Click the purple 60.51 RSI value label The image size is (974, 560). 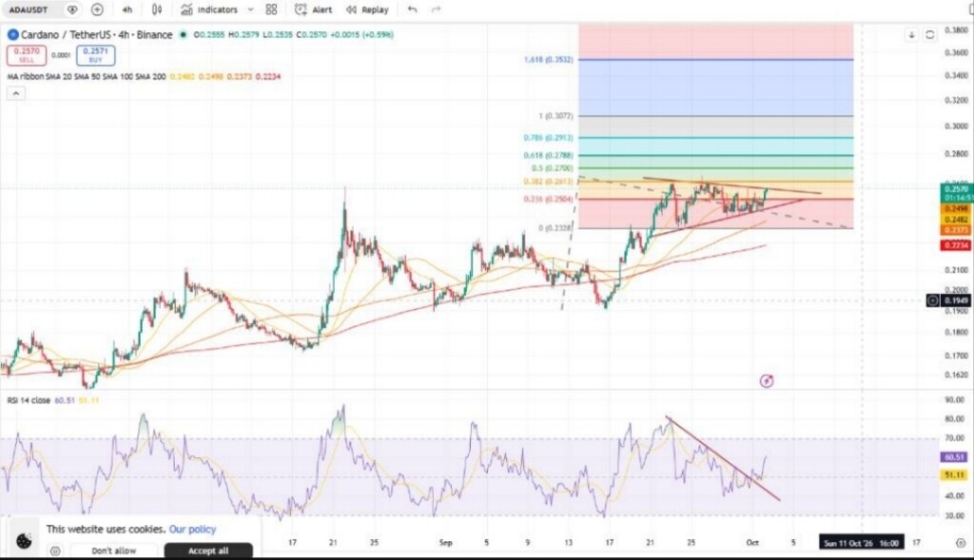[x=954, y=457]
